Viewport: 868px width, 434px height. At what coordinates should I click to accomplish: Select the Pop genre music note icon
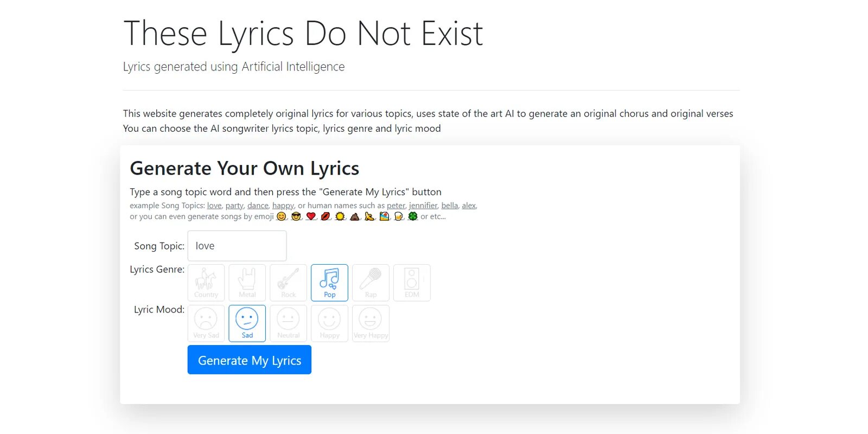coord(329,283)
